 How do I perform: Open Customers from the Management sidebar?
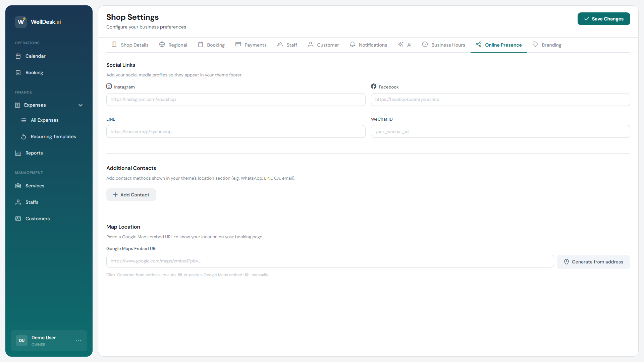(x=37, y=219)
